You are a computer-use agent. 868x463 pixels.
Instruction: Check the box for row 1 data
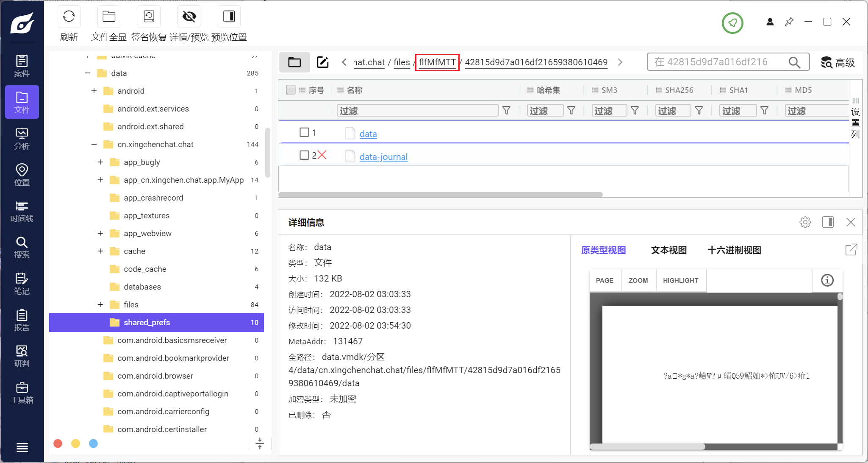pos(304,132)
